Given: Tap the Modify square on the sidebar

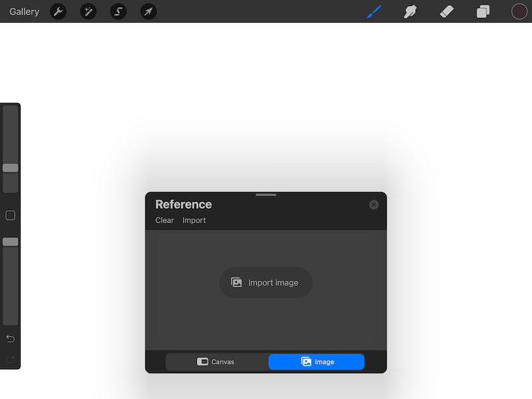Looking at the screenshot, I should pyautogui.click(x=9, y=215).
